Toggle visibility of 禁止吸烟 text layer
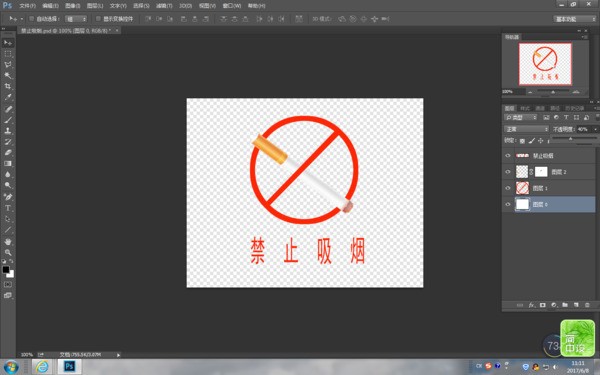 pyautogui.click(x=508, y=155)
